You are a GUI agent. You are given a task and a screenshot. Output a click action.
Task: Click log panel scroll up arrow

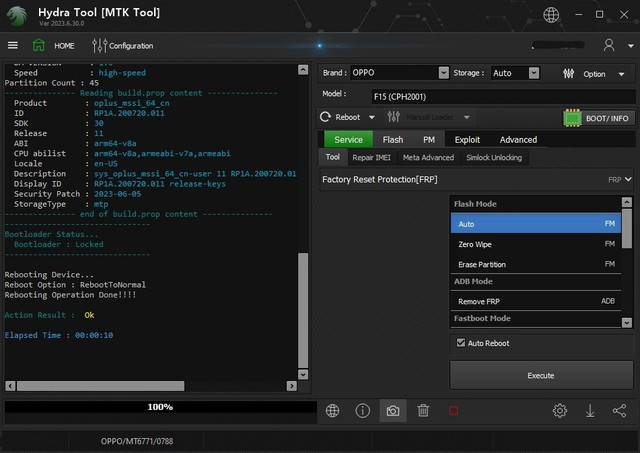click(x=303, y=70)
